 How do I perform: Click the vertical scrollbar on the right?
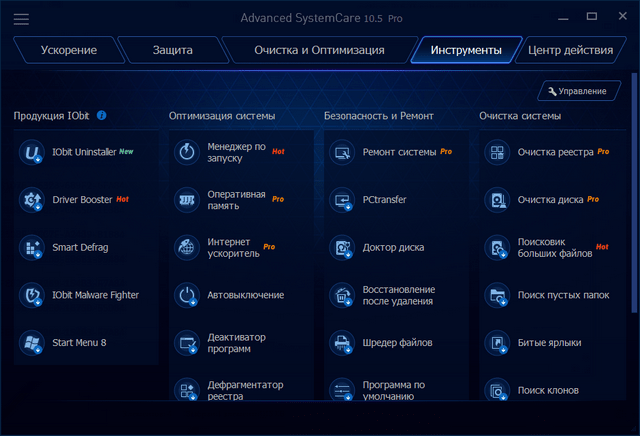pyautogui.click(x=635, y=200)
